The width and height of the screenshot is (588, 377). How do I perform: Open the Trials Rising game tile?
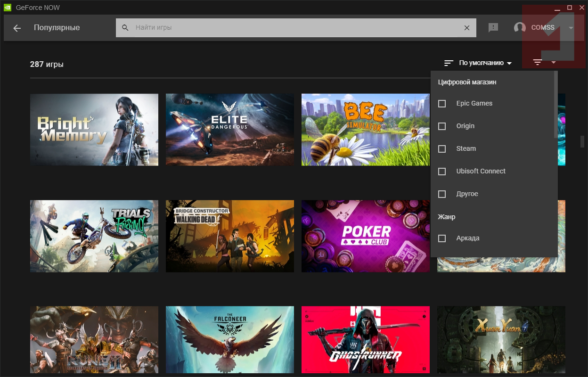(x=94, y=236)
